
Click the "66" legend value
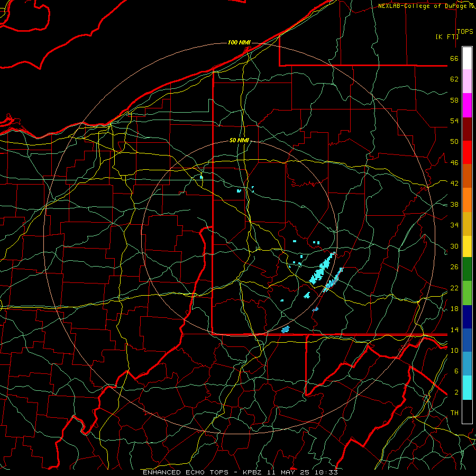(454, 58)
